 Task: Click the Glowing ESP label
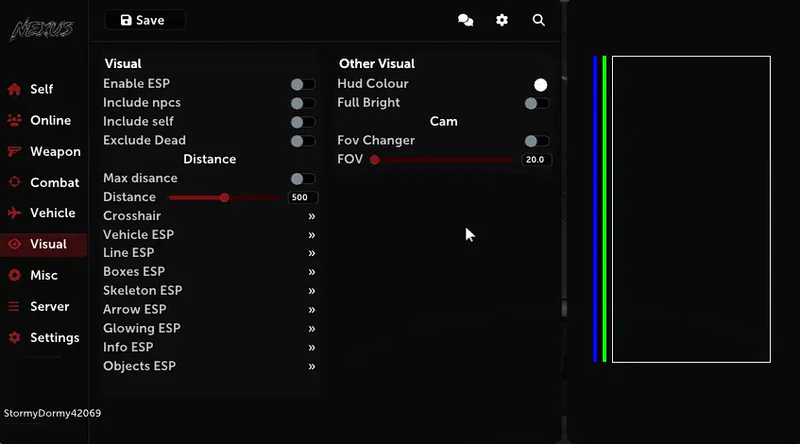click(142, 328)
